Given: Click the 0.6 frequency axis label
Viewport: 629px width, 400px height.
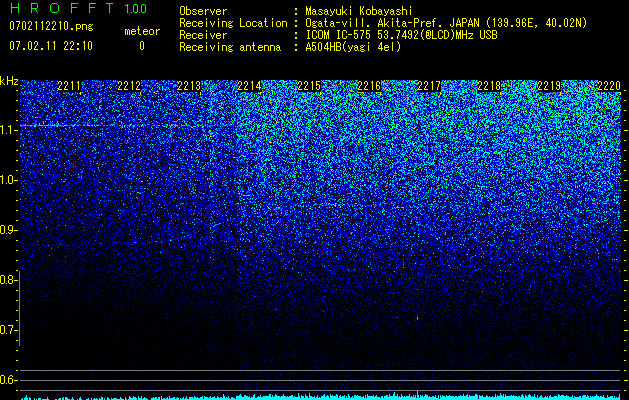Looking at the screenshot, I should [x=9, y=380].
